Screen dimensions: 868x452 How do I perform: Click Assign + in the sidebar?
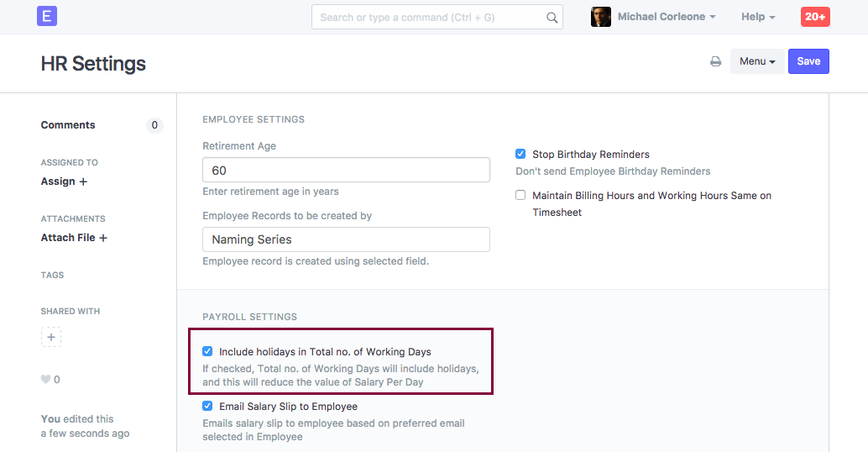coord(65,181)
